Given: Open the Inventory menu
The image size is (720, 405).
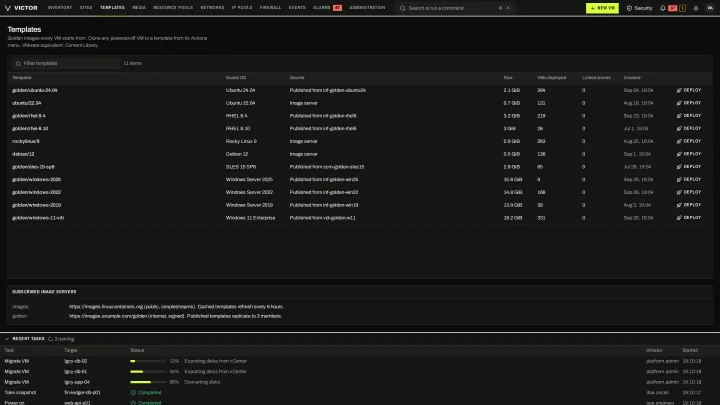Looking at the screenshot, I should tap(60, 8).
